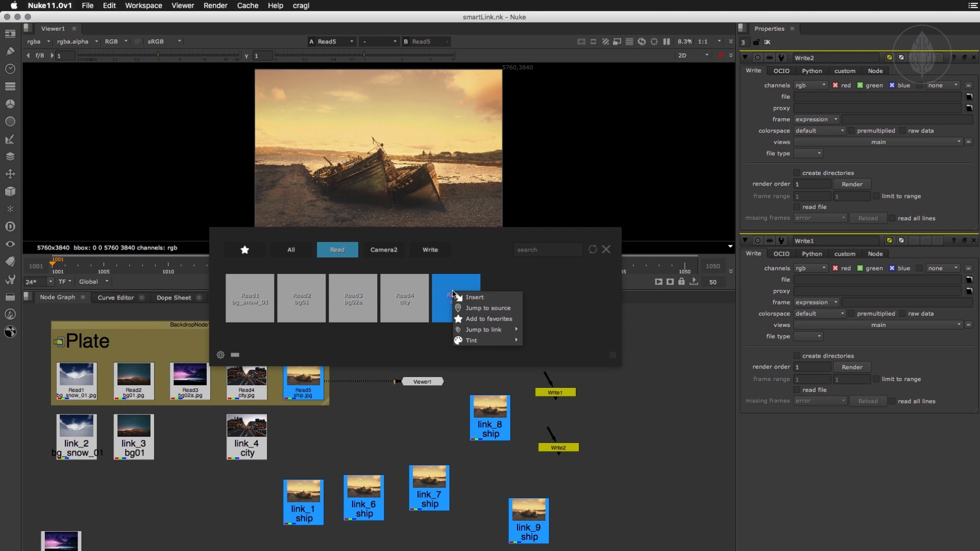Screen dimensions: 980x551
Task: Enable limit to range in Write1
Action: coord(876,379)
